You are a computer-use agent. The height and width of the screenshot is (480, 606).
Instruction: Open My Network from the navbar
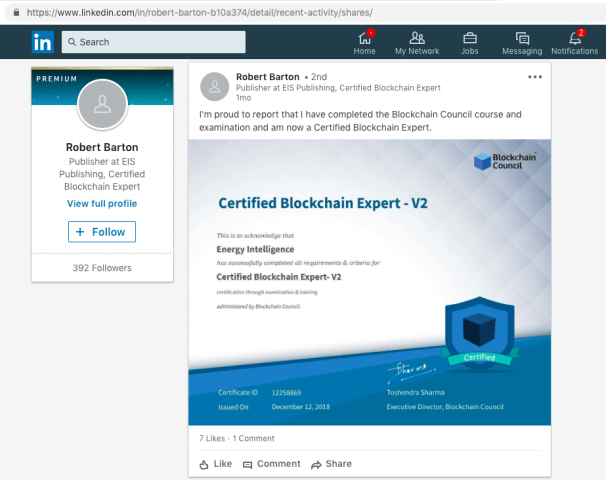tap(417, 38)
